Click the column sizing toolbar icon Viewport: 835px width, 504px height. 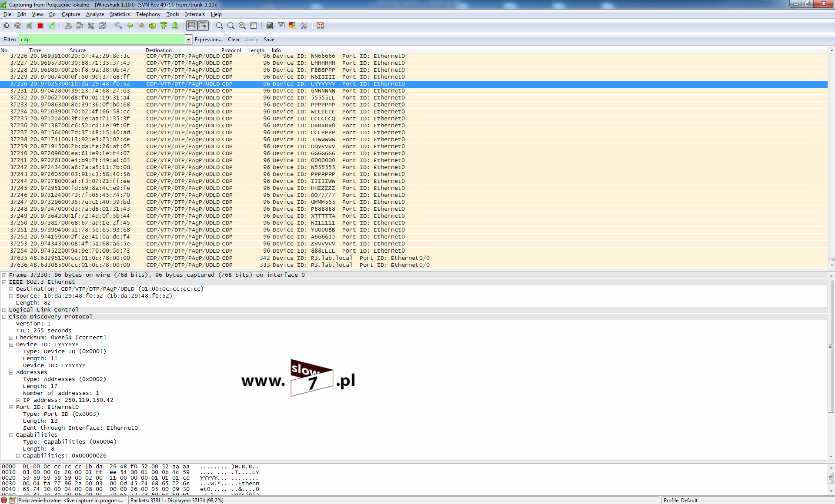pos(254,26)
